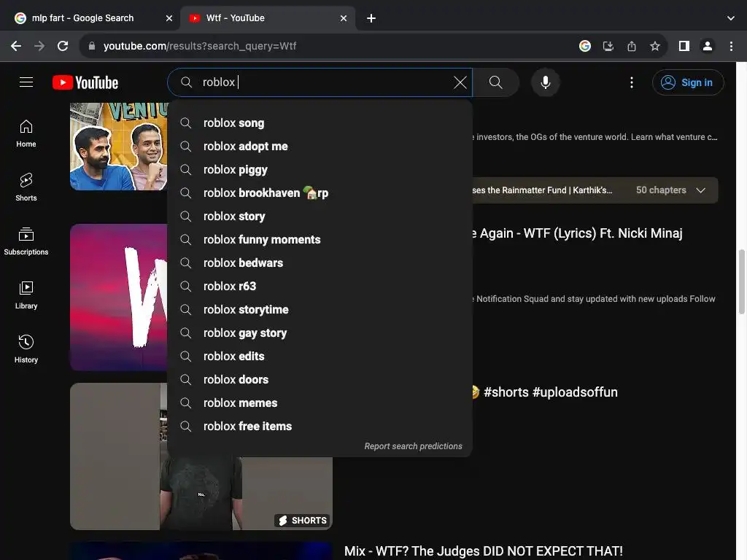Click the Google icon in the address bar
This screenshot has height=560, width=747.
(585, 46)
